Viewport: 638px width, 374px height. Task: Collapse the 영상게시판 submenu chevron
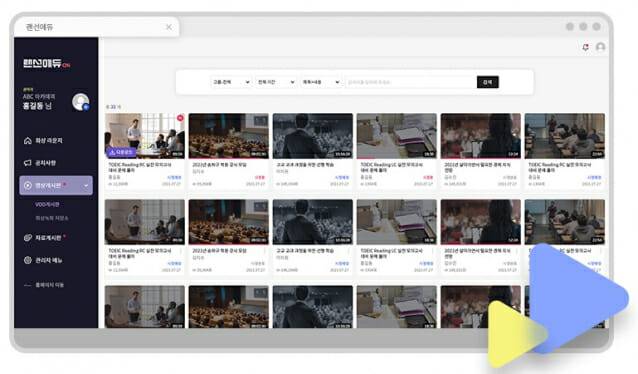pos(86,186)
